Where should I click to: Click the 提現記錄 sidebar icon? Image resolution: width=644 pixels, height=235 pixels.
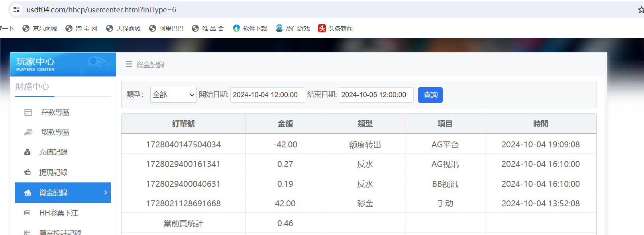pos(27,172)
